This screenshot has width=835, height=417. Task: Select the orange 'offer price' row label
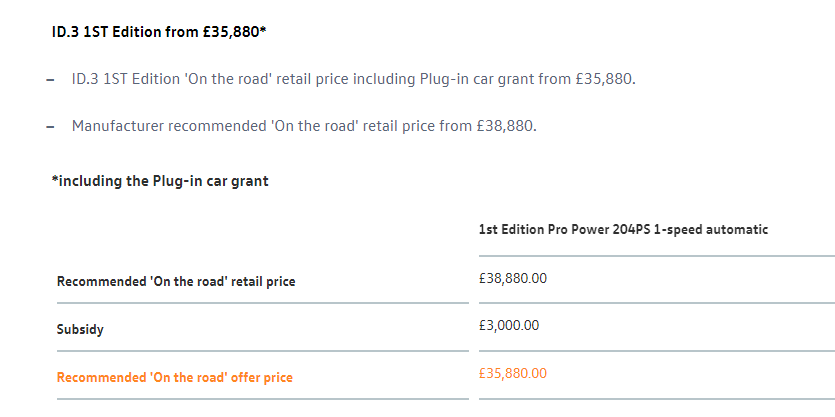175,377
